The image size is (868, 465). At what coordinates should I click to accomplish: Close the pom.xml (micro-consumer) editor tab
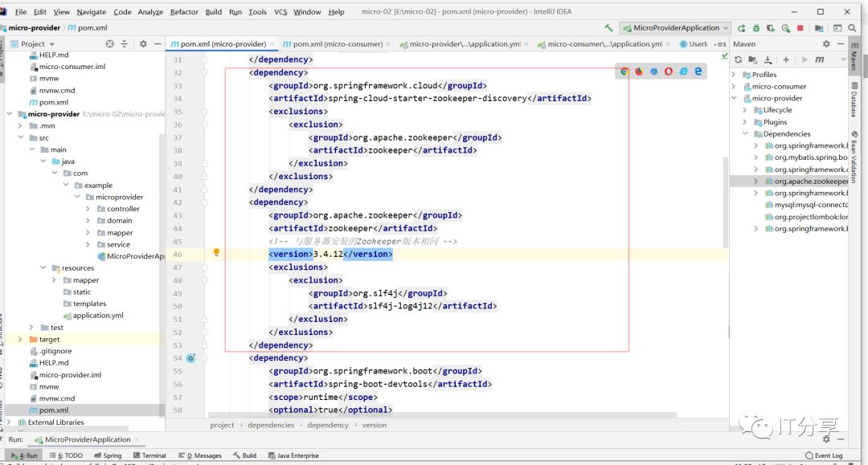tap(388, 43)
